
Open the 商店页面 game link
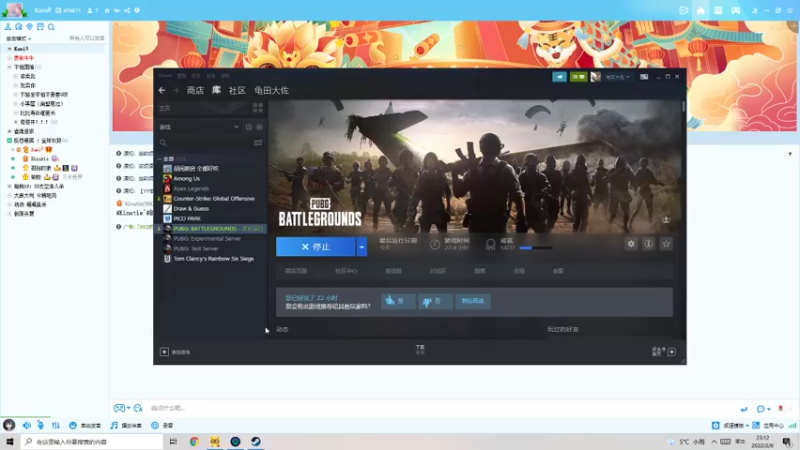(x=296, y=271)
